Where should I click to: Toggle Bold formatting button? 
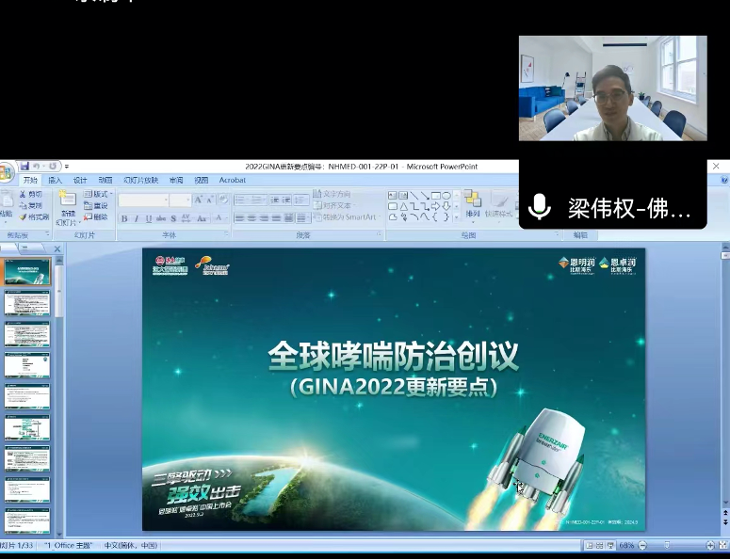[124, 218]
